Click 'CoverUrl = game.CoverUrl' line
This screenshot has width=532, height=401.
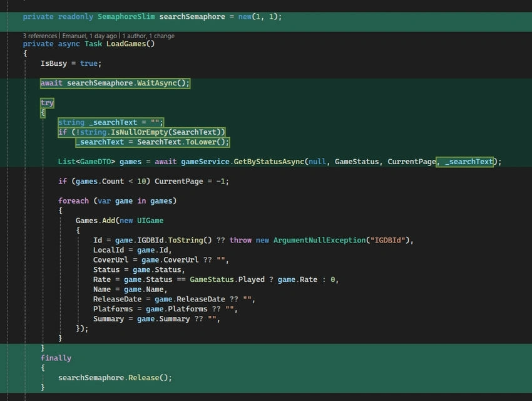[x=161, y=260]
